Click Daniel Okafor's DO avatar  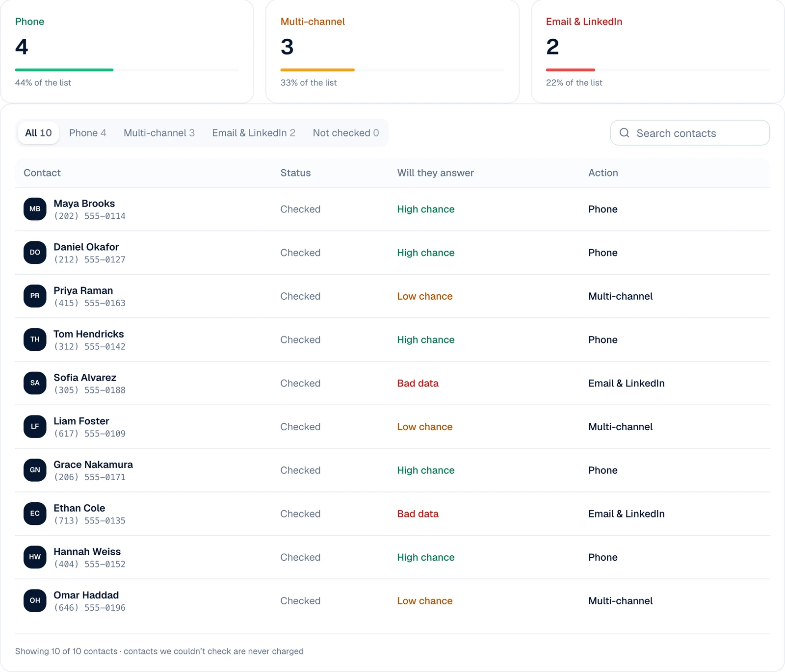click(x=35, y=253)
